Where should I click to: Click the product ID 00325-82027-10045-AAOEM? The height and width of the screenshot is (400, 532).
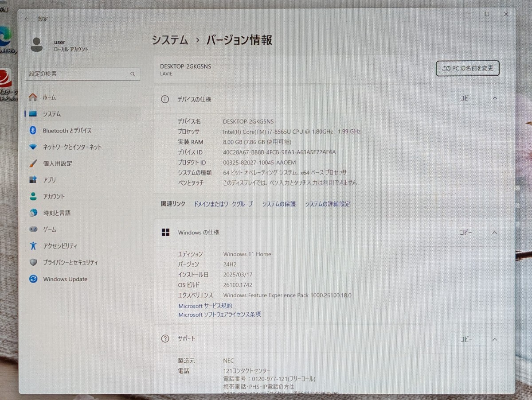tap(259, 163)
